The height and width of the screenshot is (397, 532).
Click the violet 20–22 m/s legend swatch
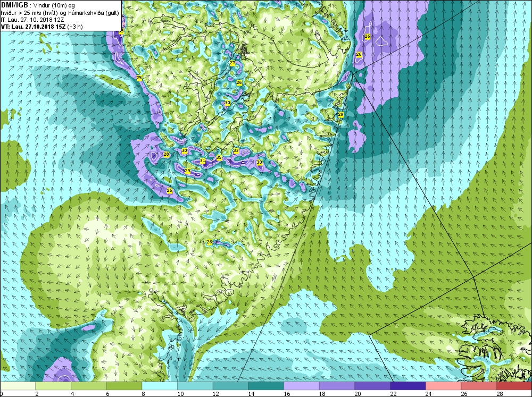(372, 386)
